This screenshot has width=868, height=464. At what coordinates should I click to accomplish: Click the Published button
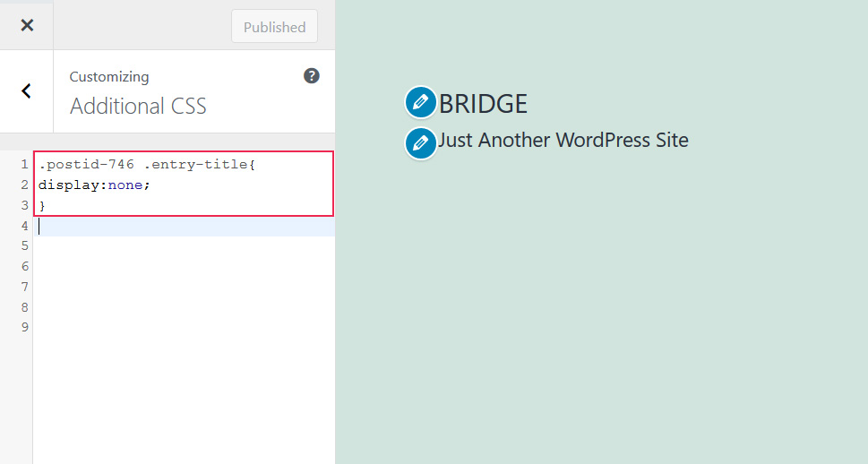click(x=274, y=27)
